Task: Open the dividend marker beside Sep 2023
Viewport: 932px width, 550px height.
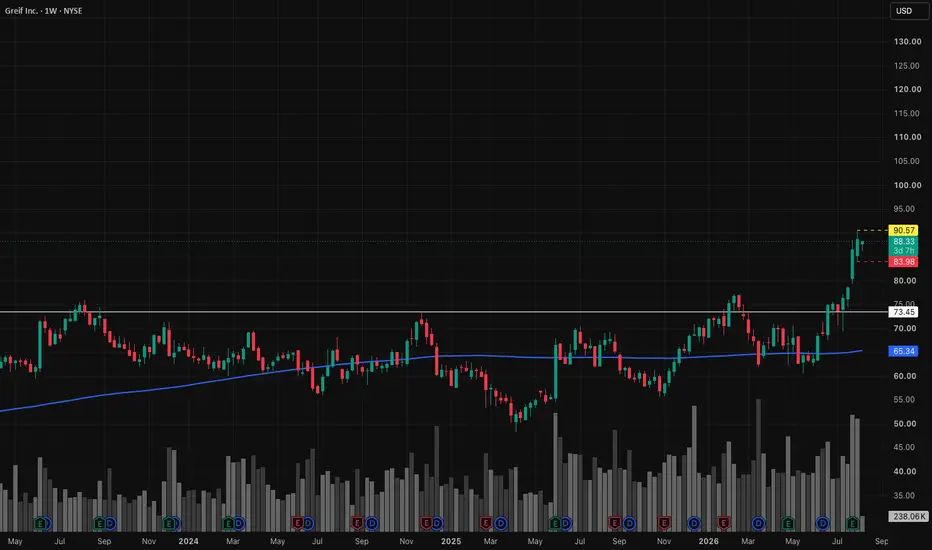Action: tap(110, 523)
